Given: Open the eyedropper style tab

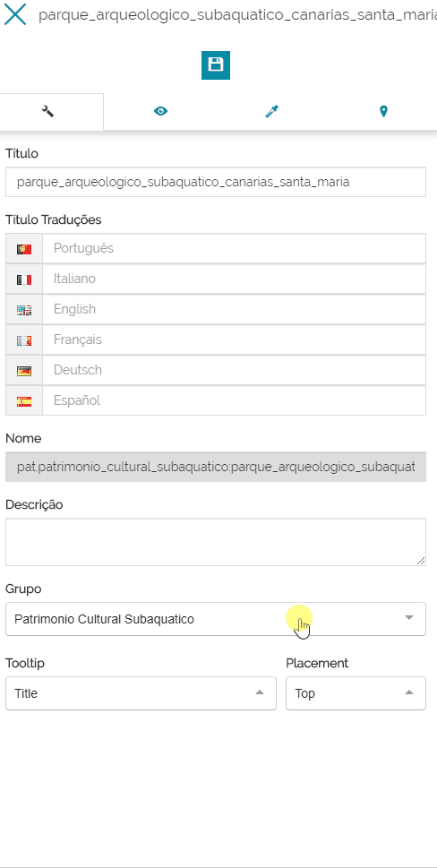Looking at the screenshot, I should [271, 112].
